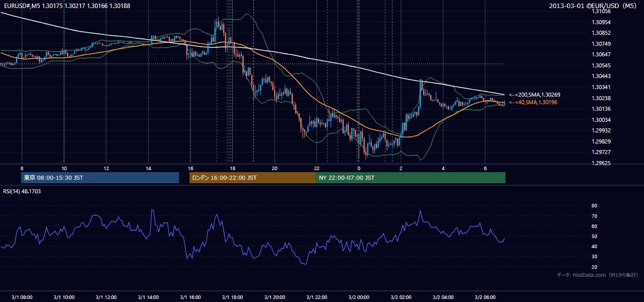
Task: Click price axis label 1.30852
Action: point(602,33)
